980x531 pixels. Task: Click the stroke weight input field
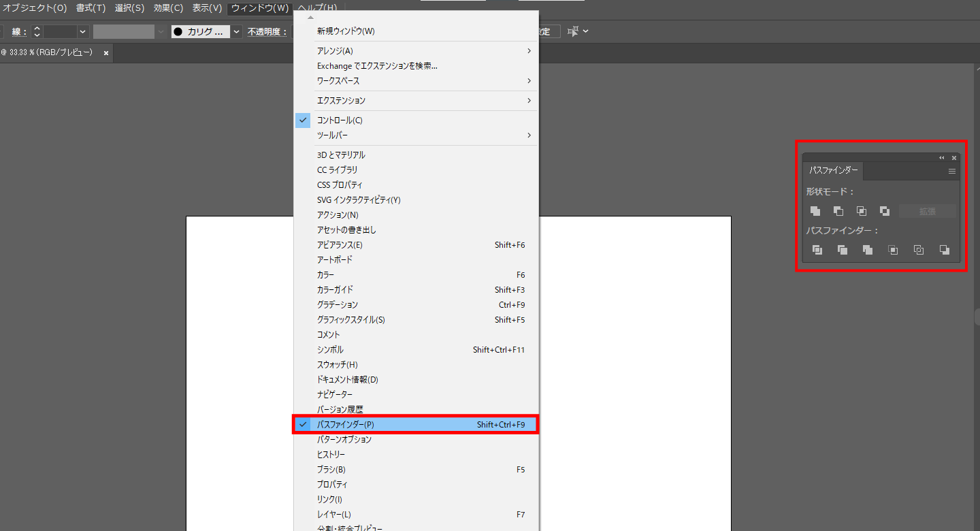click(60, 31)
